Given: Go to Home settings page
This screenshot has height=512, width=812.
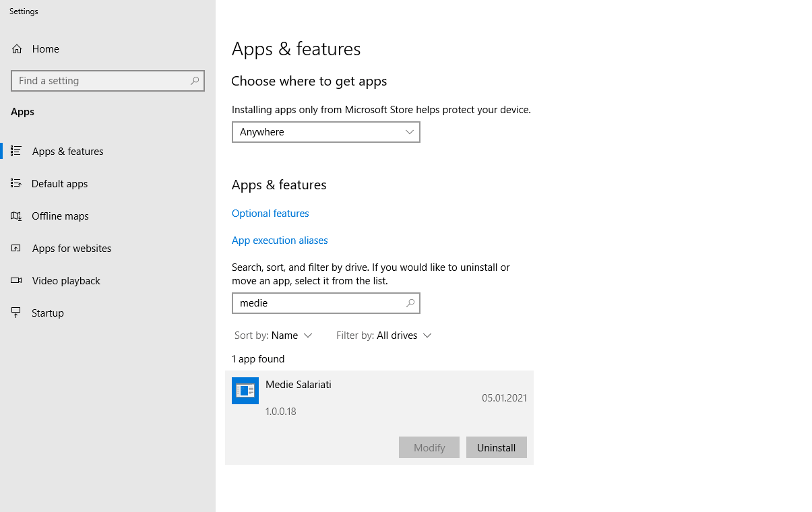Looking at the screenshot, I should point(108,49).
